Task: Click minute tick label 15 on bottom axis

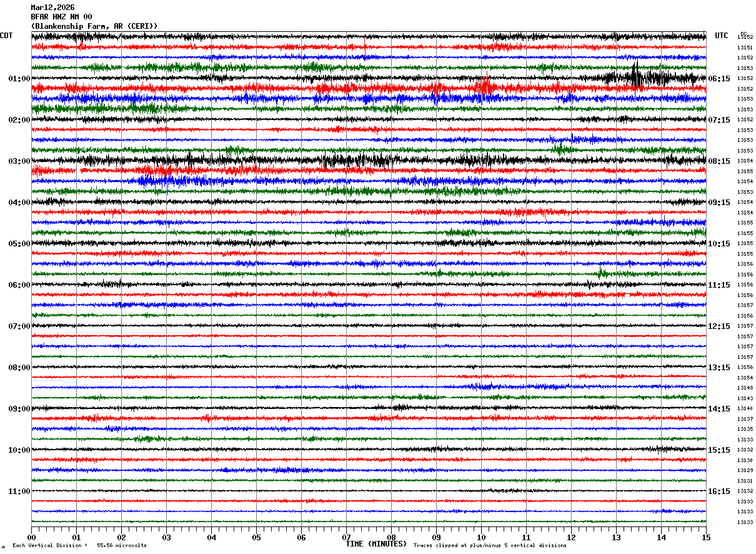Action: click(x=706, y=538)
